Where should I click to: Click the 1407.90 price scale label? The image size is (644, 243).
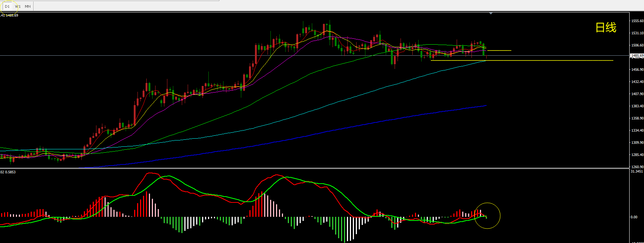[x=637, y=94]
